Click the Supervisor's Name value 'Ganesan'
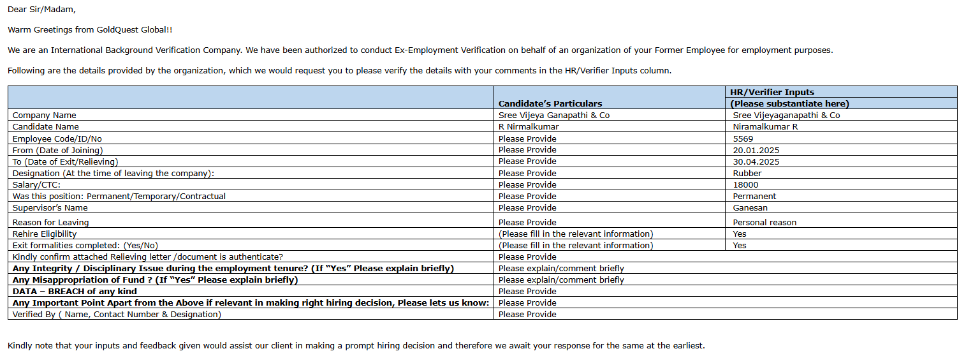This screenshot has height=358, width=980. tap(750, 207)
